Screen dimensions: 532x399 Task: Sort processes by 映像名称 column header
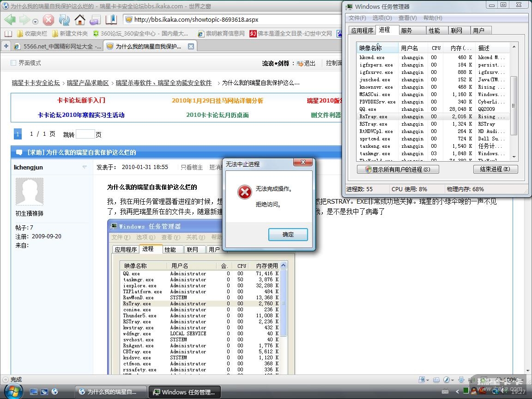click(377, 48)
